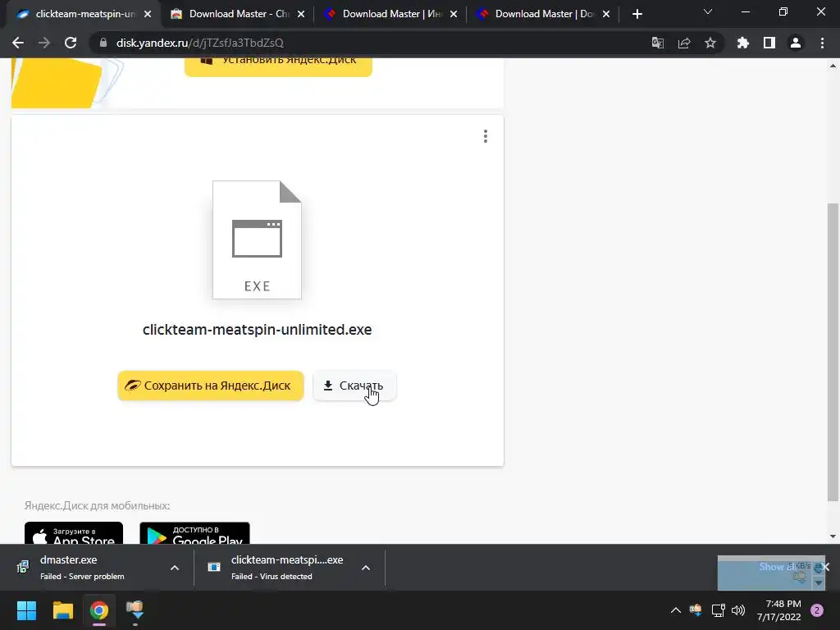Toggle the Chrome side panel icon

[x=769, y=43]
